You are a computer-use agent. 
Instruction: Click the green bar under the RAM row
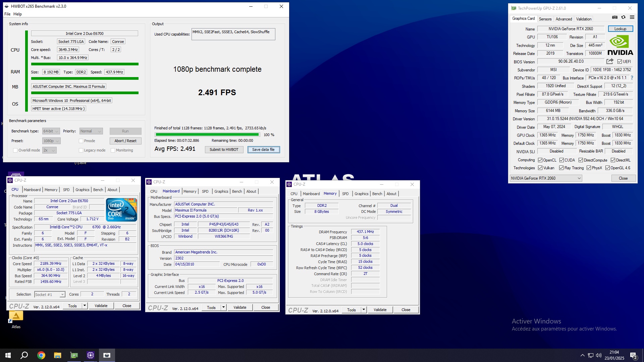[x=85, y=78]
